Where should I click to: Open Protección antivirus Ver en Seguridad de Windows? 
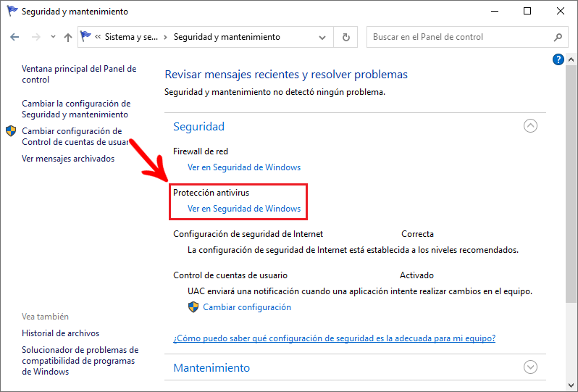[244, 209]
